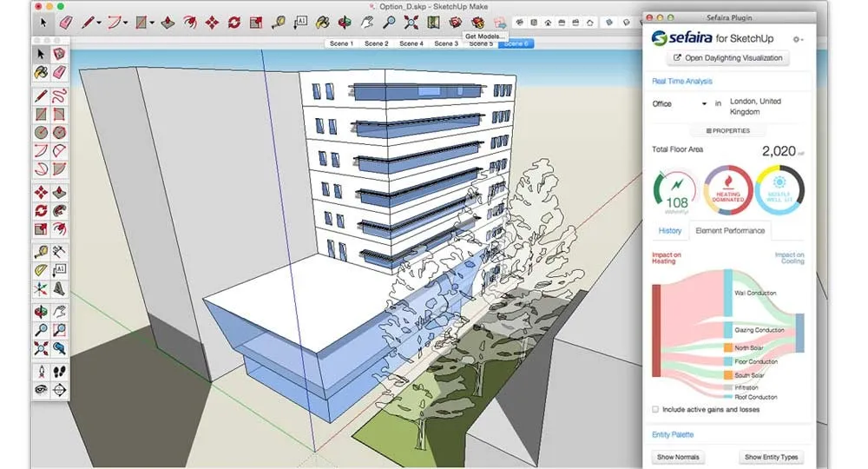Open the PROPERTIES button in Sefaira
Screen dimensions: 868x469
coord(728,130)
